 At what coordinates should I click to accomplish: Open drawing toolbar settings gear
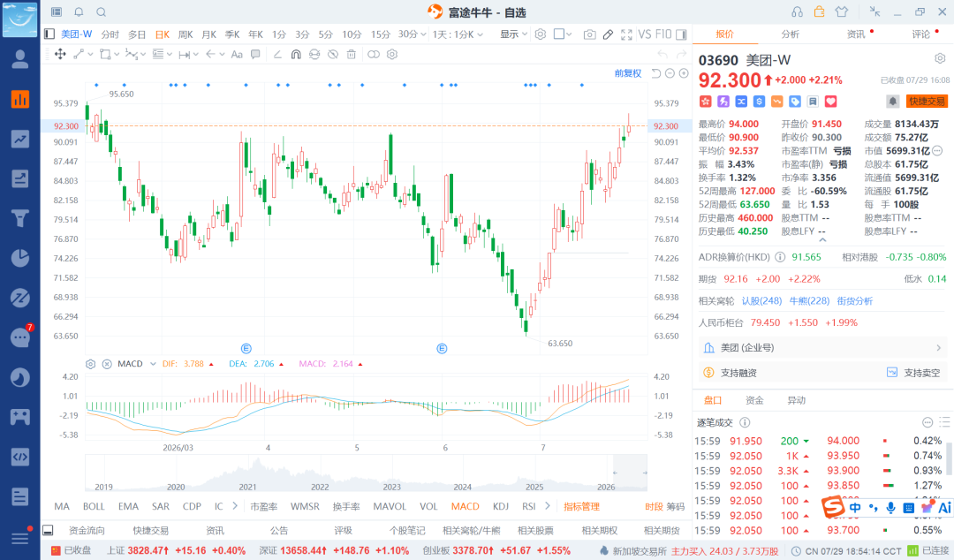pyautogui.click(x=392, y=54)
